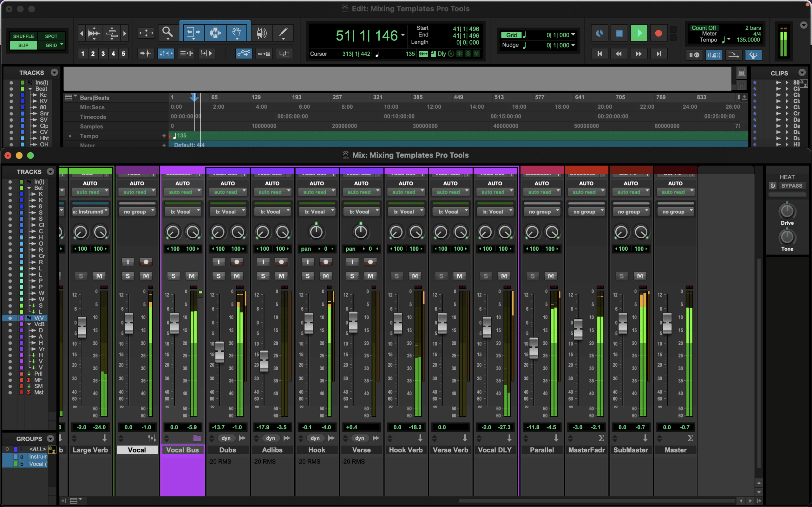The height and width of the screenshot is (507, 812).
Task: Toggle the metronome click button
Action: (x=714, y=55)
